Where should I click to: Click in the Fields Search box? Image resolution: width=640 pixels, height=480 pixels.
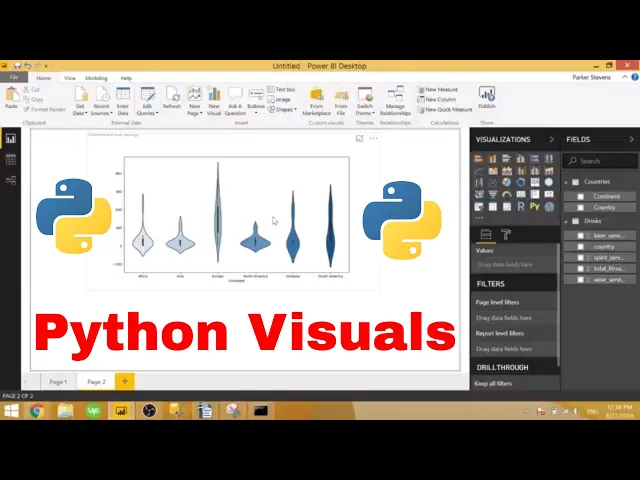[600, 161]
